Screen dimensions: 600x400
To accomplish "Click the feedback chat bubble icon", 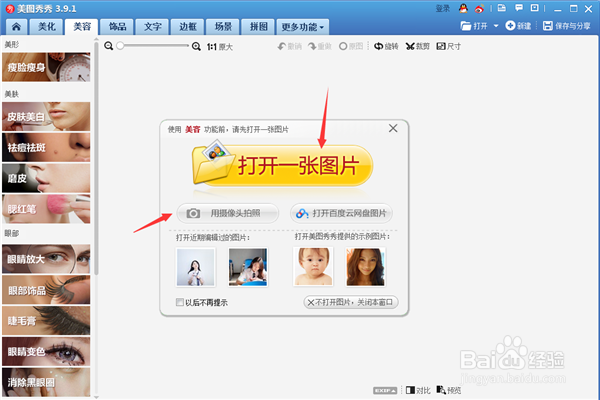I will [519, 8].
